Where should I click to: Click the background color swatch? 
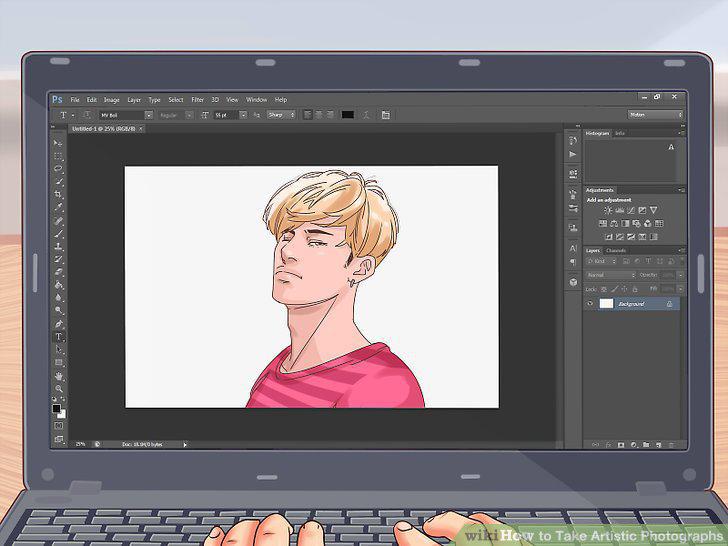point(62,414)
